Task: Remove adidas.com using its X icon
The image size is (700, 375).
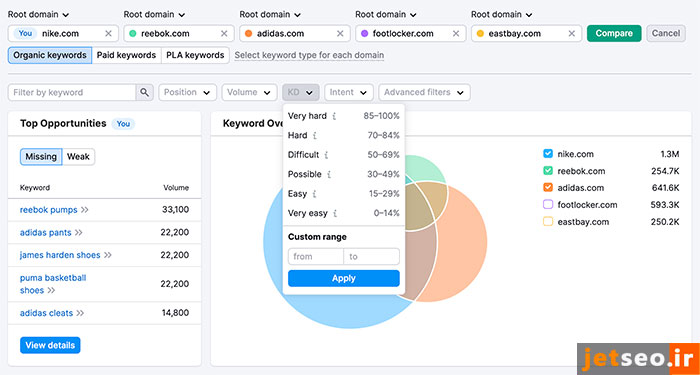Action: point(340,33)
